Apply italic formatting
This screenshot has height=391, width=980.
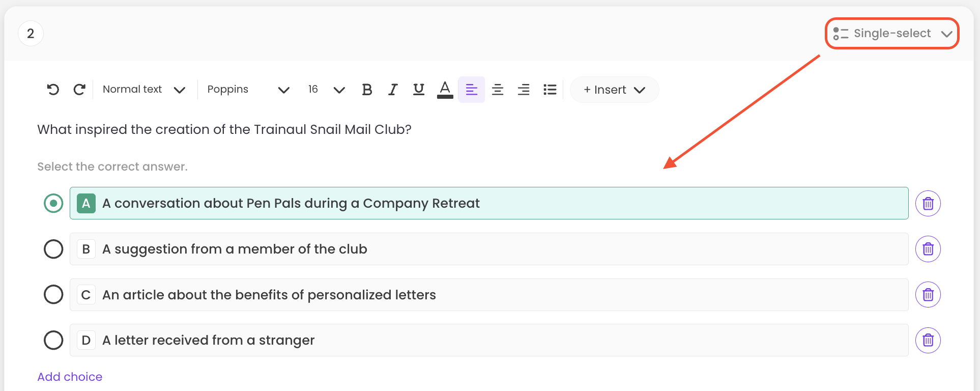tap(392, 90)
